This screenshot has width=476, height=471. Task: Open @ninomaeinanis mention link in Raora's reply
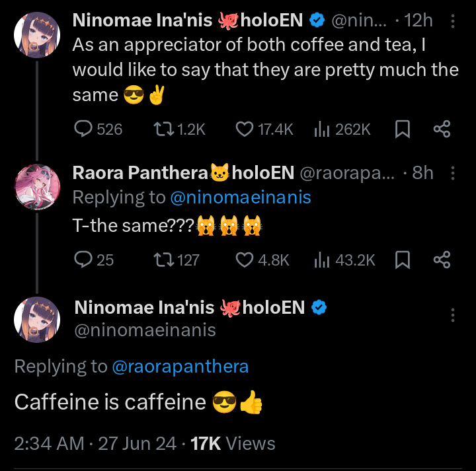[240, 197]
